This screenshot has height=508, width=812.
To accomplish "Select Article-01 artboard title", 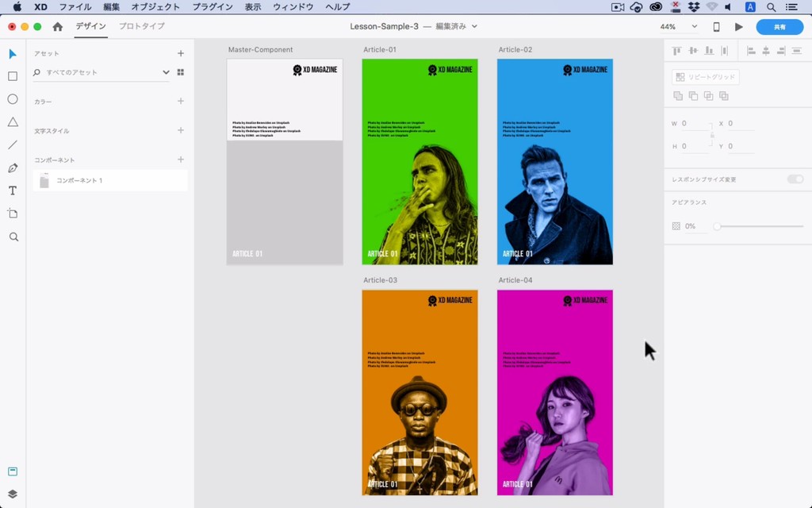I will pyautogui.click(x=380, y=50).
